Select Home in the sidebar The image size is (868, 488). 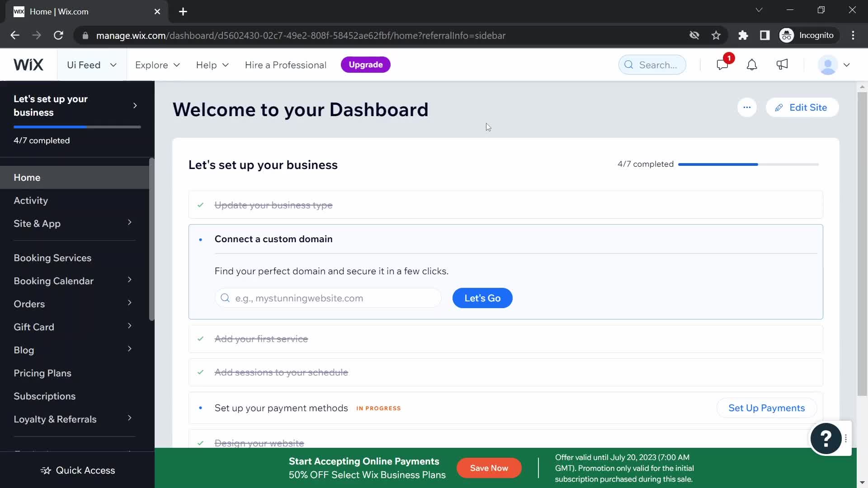click(x=75, y=178)
